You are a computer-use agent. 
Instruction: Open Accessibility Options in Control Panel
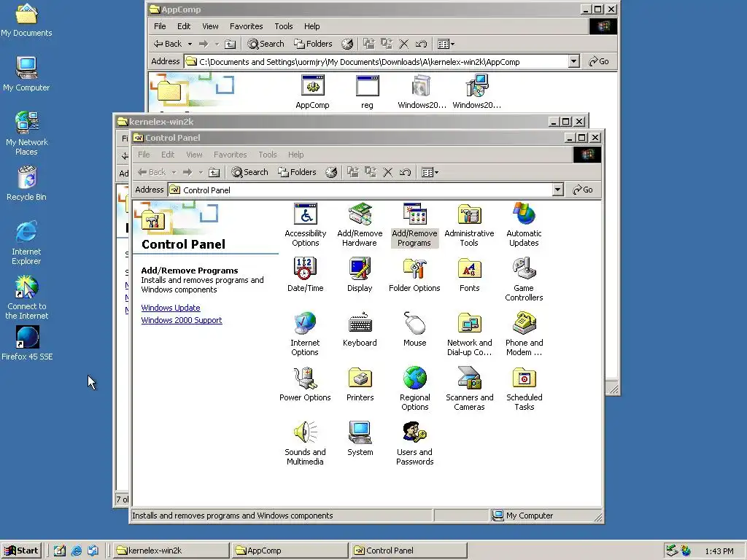coord(306,224)
